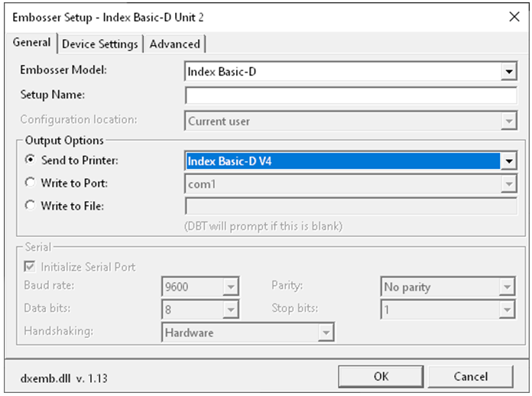Click the 'dxemb.dll v. 1.13' version text
This screenshot has width=532, height=396.
point(63,378)
